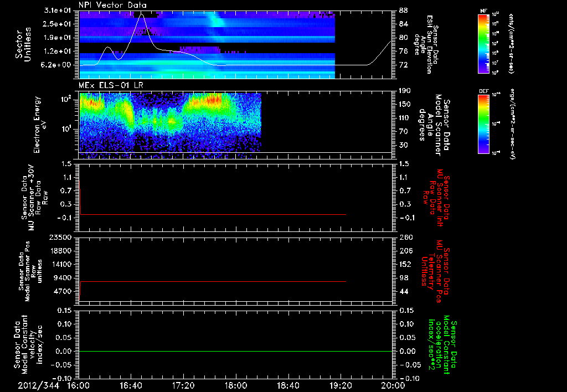Click the '16:40' time axis label

131,385
